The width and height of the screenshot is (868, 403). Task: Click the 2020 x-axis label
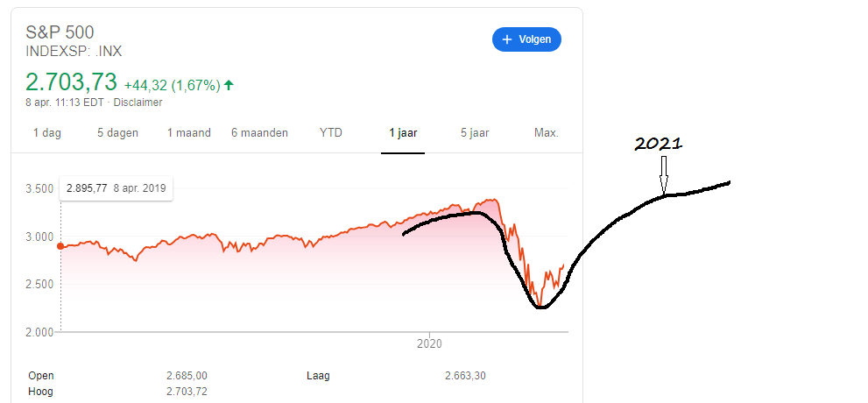(430, 345)
